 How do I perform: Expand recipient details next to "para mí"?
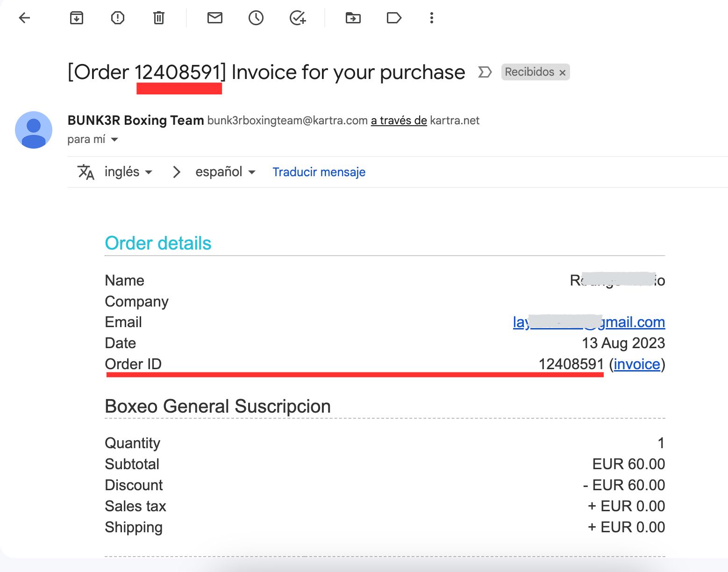(114, 139)
